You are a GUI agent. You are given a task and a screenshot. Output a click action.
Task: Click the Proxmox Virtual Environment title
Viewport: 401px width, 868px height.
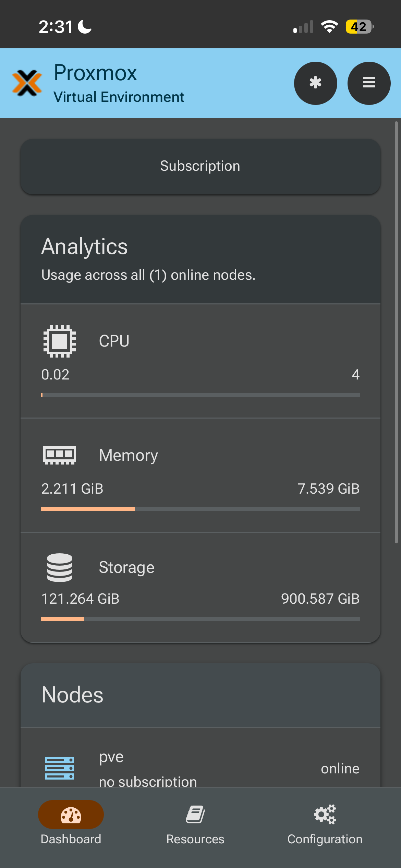pos(119,83)
